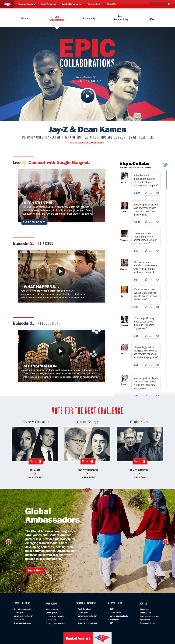
Task: Like Fabiana's phone app tweet
Action: click(x=149, y=222)
